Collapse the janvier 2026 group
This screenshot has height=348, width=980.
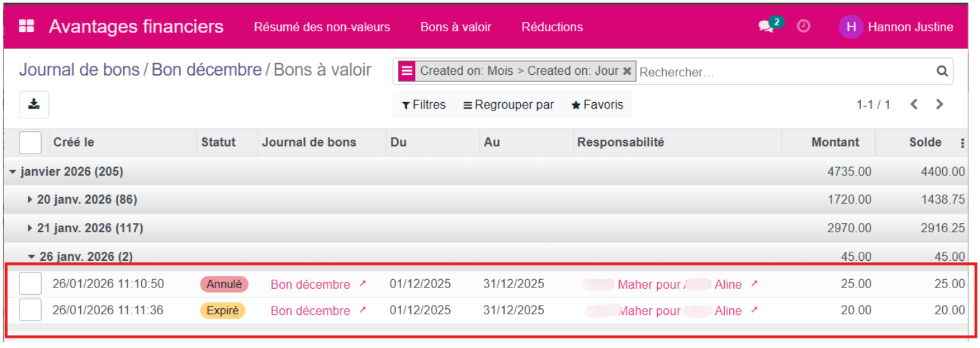(66, 172)
